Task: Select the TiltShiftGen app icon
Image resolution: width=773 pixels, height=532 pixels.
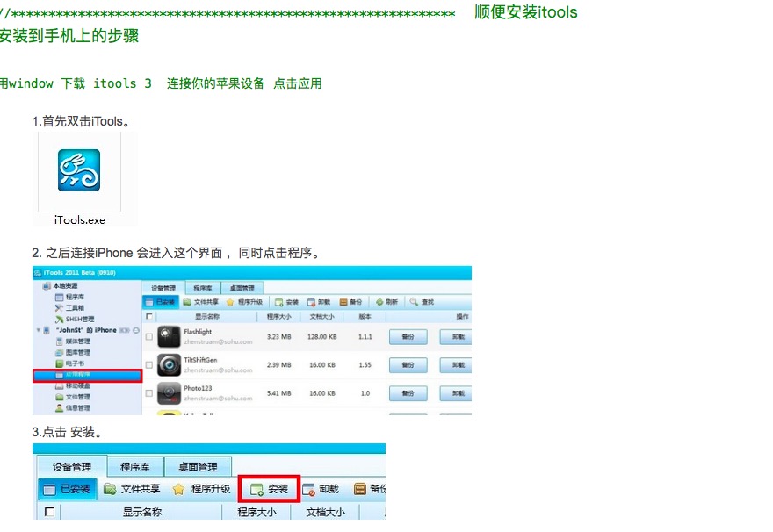Action: 169,365
